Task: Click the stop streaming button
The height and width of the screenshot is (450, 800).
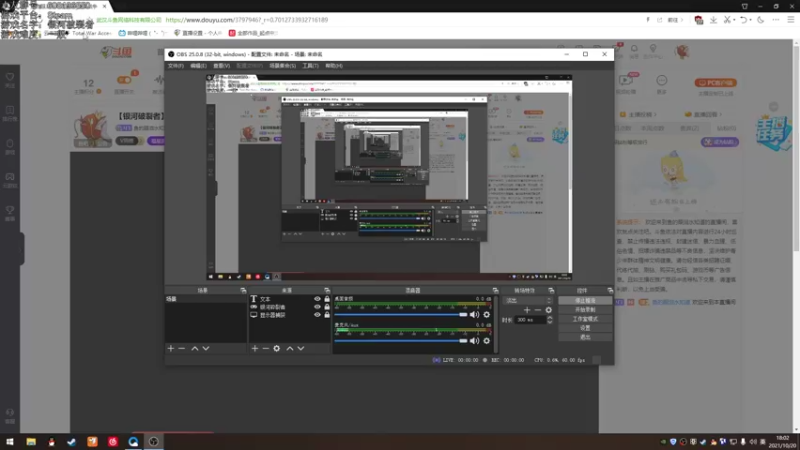Action: point(585,301)
